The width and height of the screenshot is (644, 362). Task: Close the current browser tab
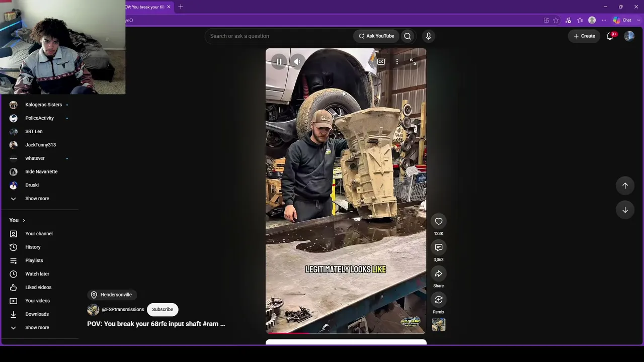(169, 7)
